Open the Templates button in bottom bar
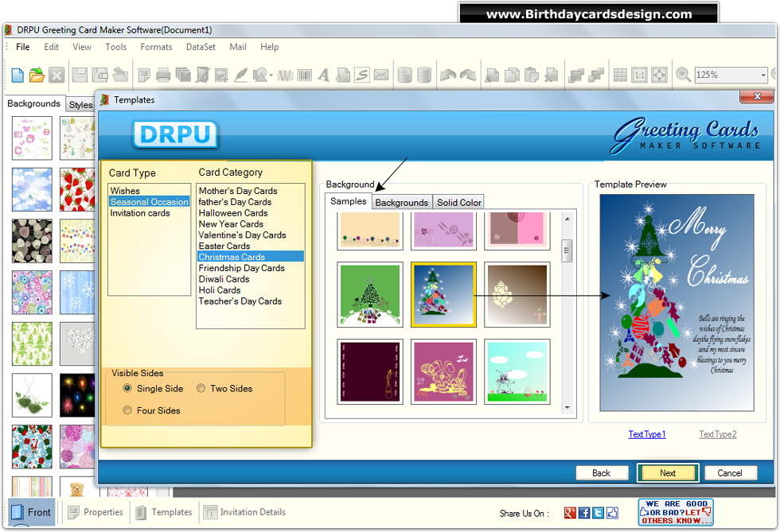This screenshot has height=532, width=780. point(164,512)
